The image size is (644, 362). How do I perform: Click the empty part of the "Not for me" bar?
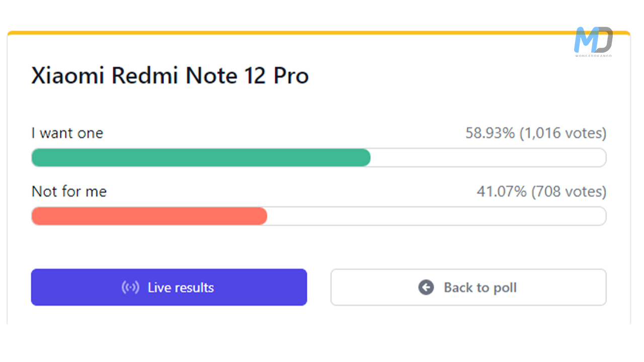(436, 216)
